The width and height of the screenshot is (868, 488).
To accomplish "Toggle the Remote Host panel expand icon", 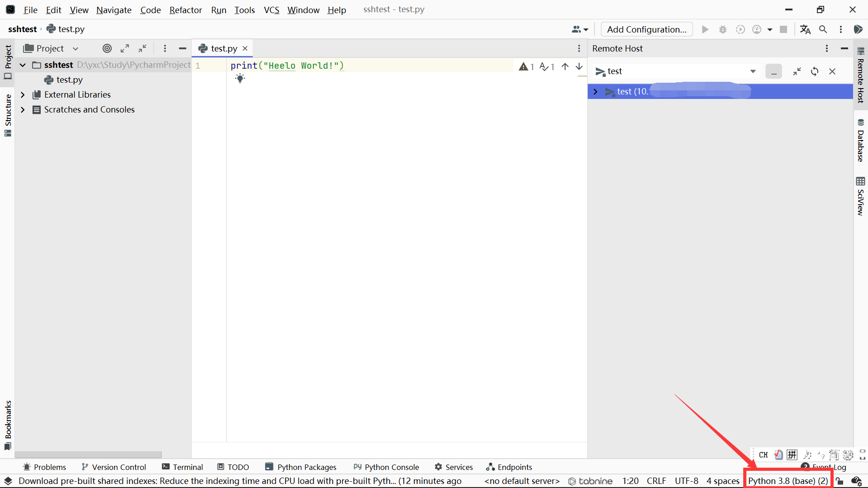I will [x=595, y=91].
